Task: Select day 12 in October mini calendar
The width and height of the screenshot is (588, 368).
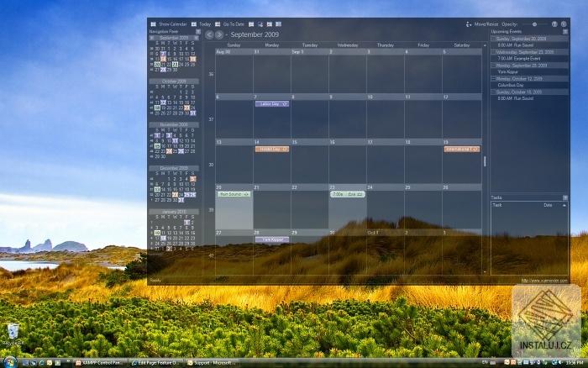Action: coord(163,103)
